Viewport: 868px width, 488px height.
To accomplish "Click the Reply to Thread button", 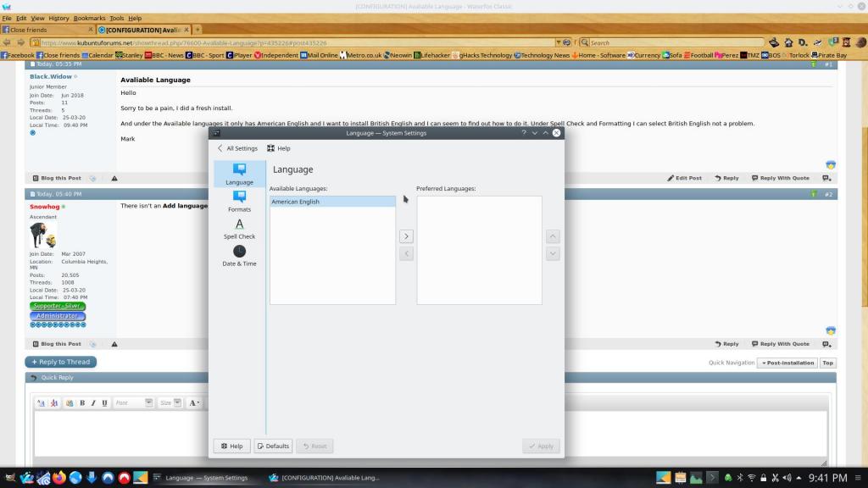I will [60, 362].
